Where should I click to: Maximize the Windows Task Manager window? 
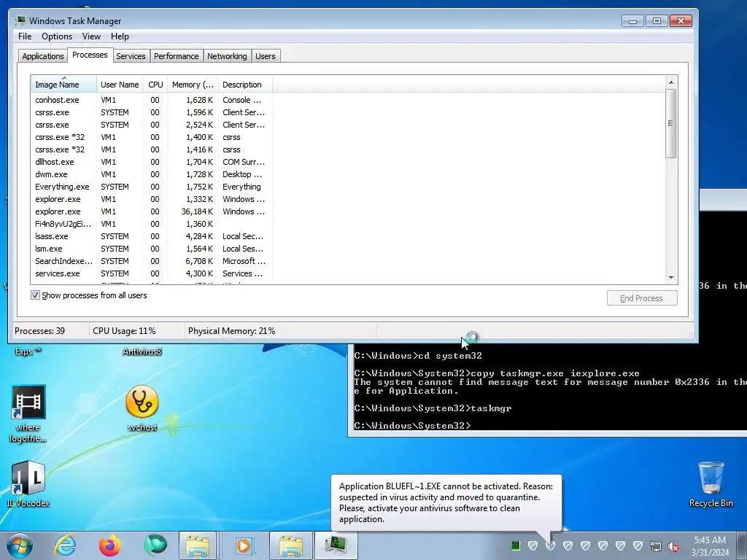657,21
